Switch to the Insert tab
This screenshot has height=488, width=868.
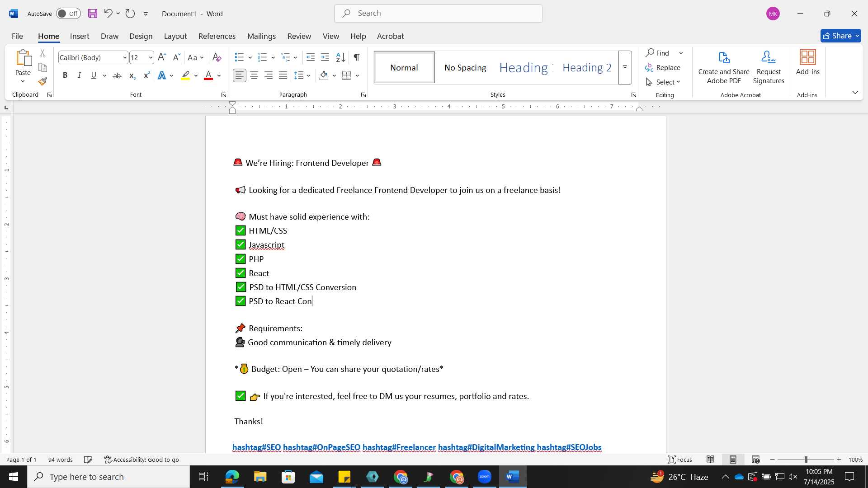point(80,36)
